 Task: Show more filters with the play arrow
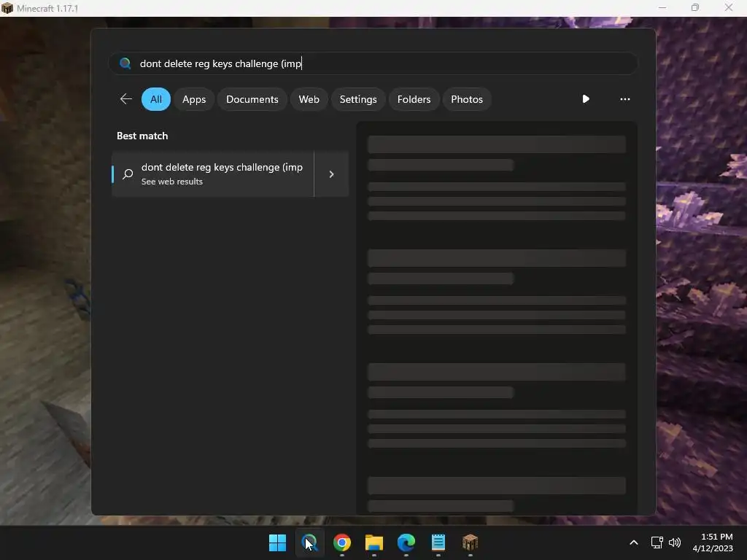[586, 99]
